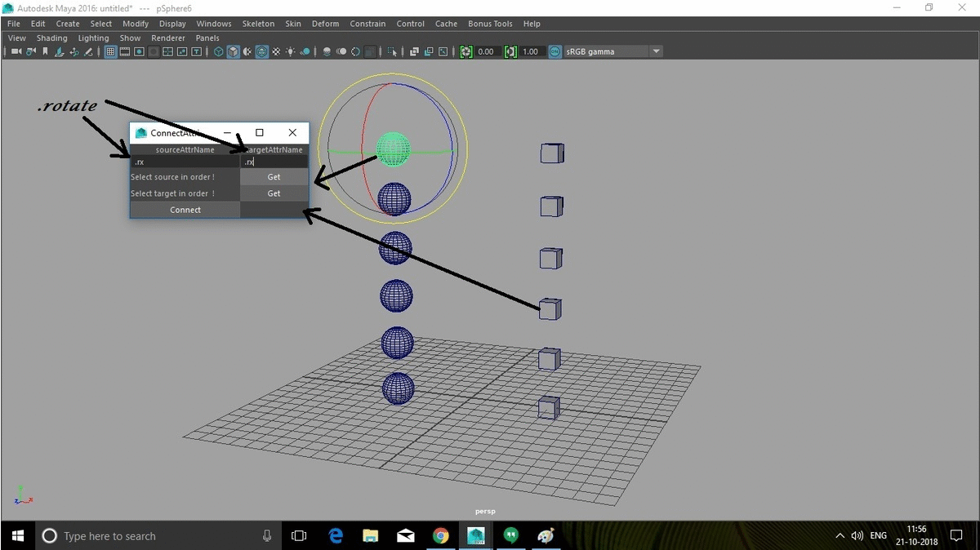Toggle the color management ON button
Screen dimensions: 980x550
555,51
